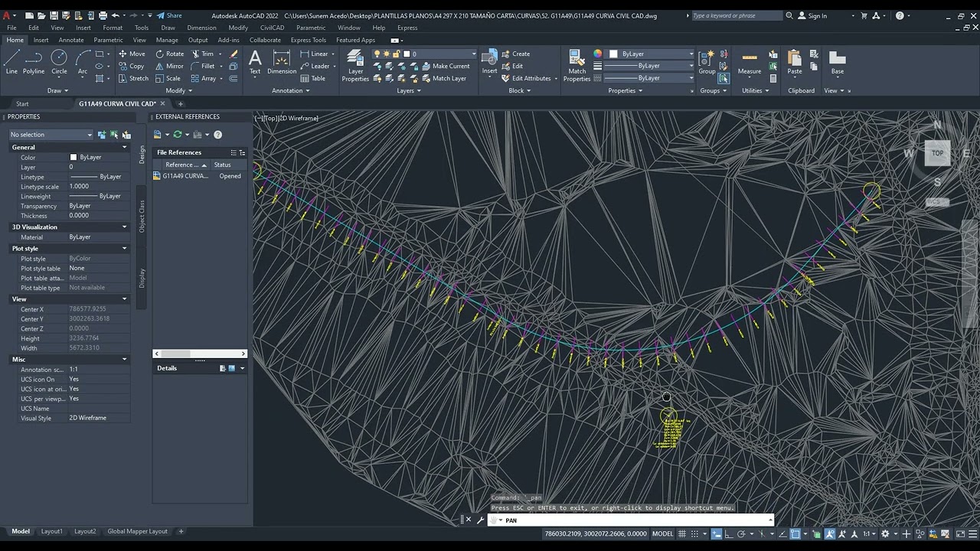Select the Dimension tool

click(x=282, y=62)
